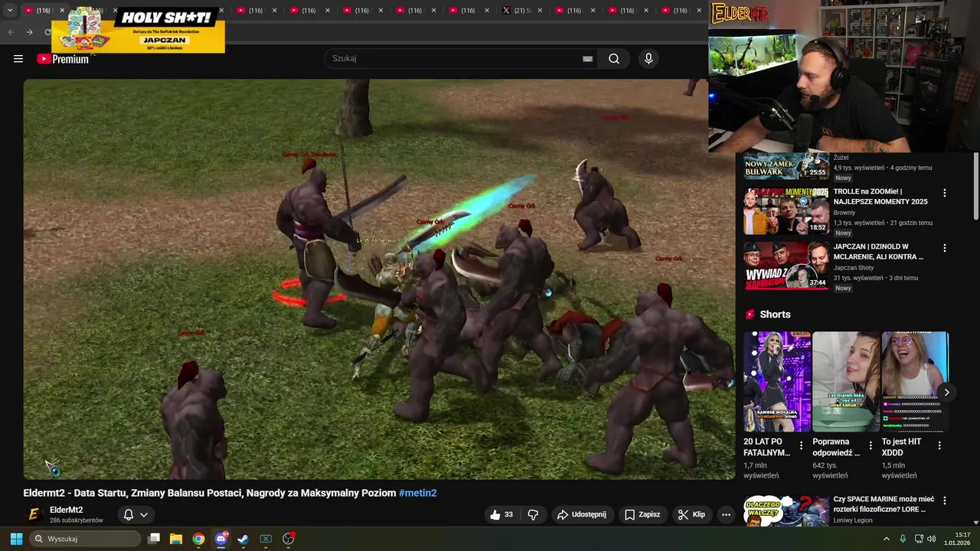This screenshot has width=980, height=551.
Task: Open Task View in taskbar
Action: click(x=154, y=539)
